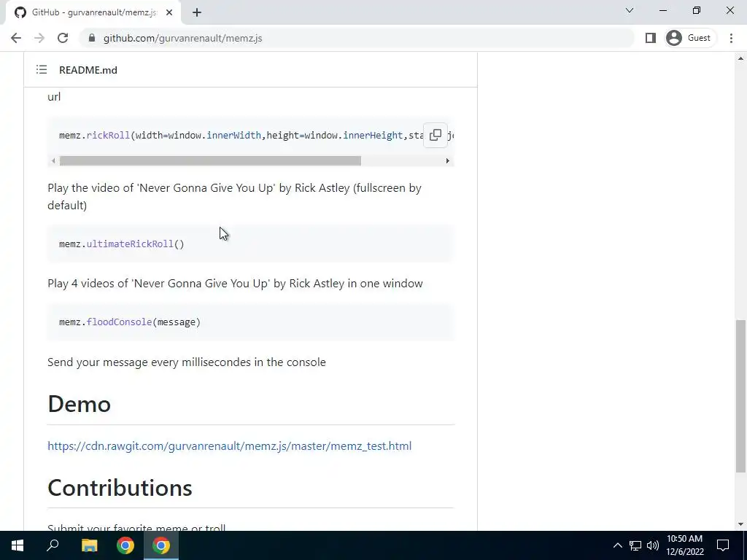
Task: Click the code block horizontal scrollbar thumb
Action: coord(210,161)
